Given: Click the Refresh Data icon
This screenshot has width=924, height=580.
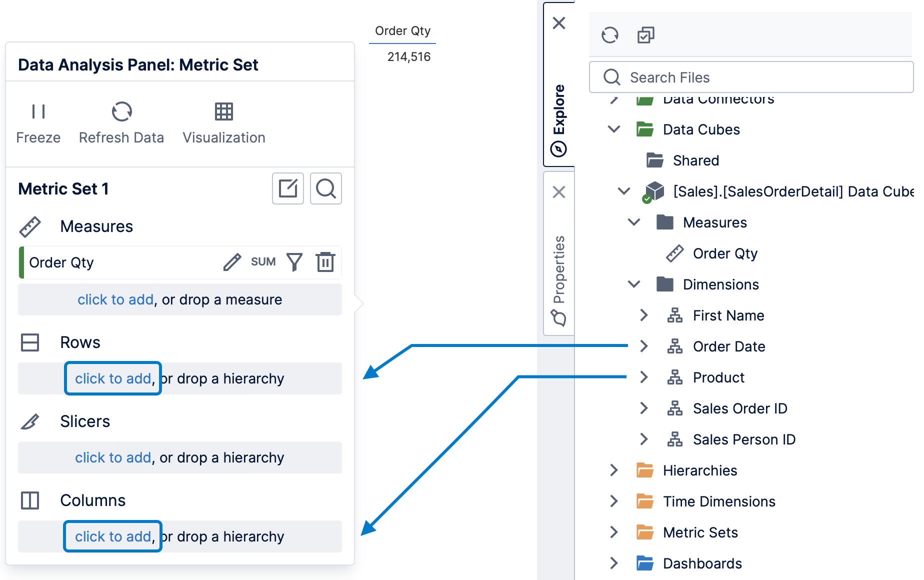Looking at the screenshot, I should pyautogui.click(x=121, y=111).
